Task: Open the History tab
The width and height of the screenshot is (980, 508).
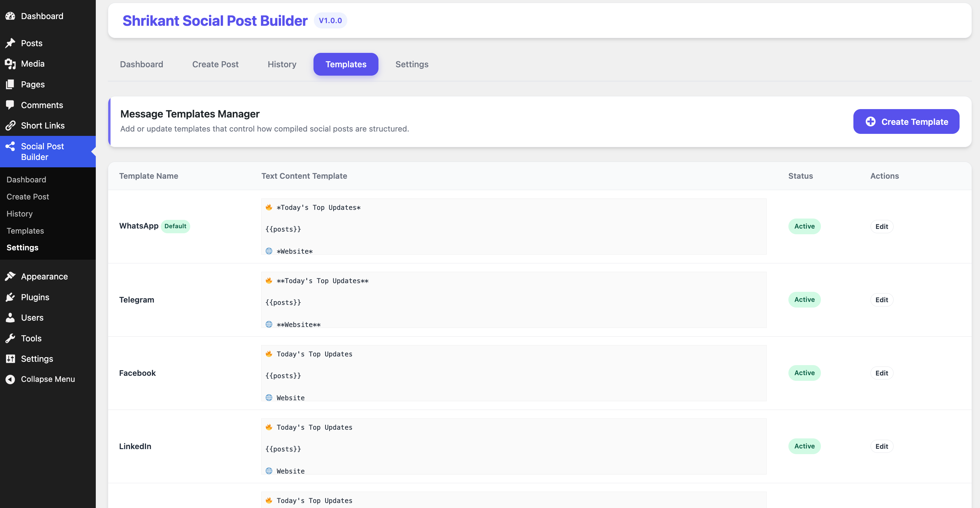Action: [282, 64]
